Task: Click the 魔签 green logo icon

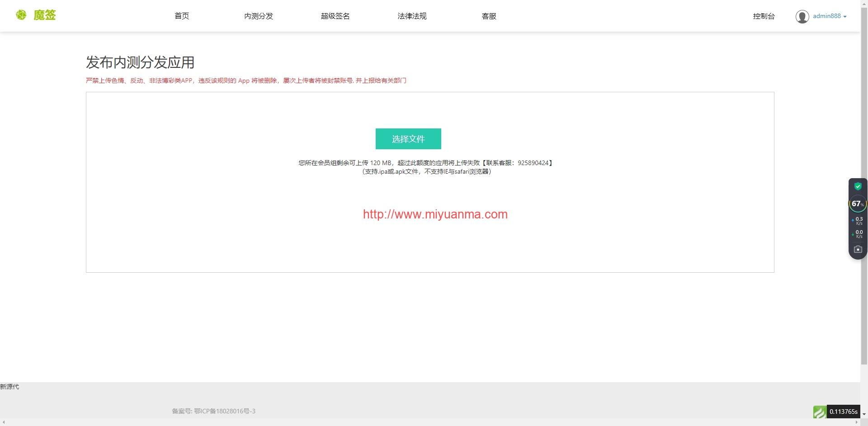Action: [x=21, y=15]
